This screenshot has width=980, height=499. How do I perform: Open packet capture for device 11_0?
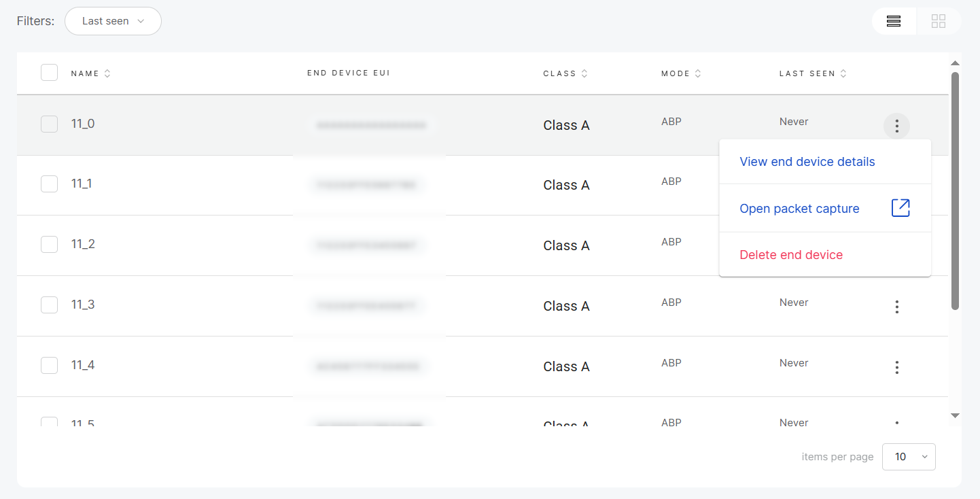tap(799, 208)
